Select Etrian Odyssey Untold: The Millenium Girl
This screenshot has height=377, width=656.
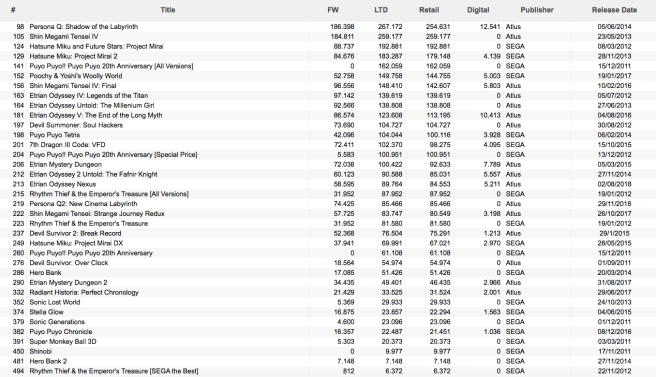pos(92,105)
